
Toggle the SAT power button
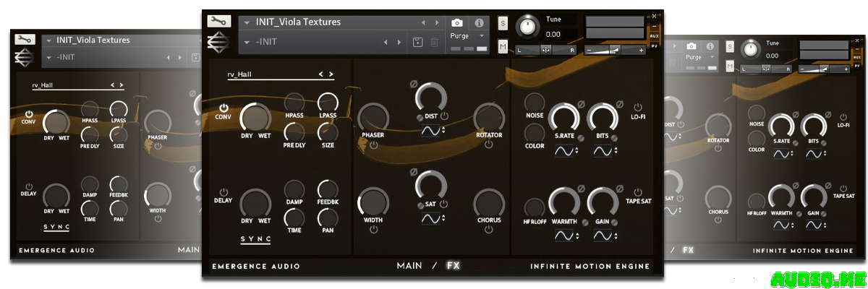coord(444,204)
